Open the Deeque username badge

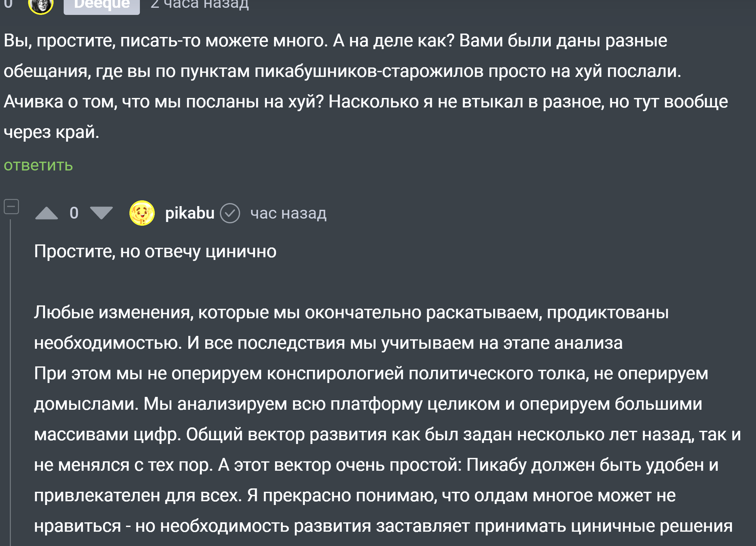point(102,5)
